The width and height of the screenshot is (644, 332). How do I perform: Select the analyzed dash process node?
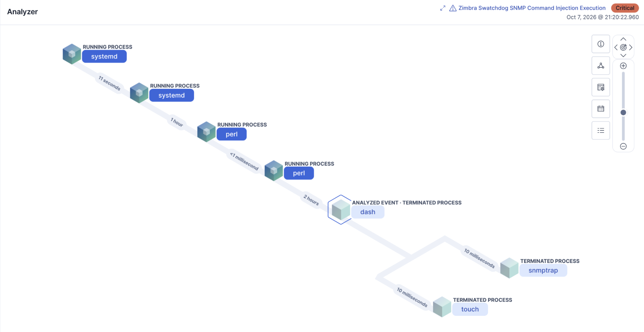pyautogui.click(x=368, y=212)
